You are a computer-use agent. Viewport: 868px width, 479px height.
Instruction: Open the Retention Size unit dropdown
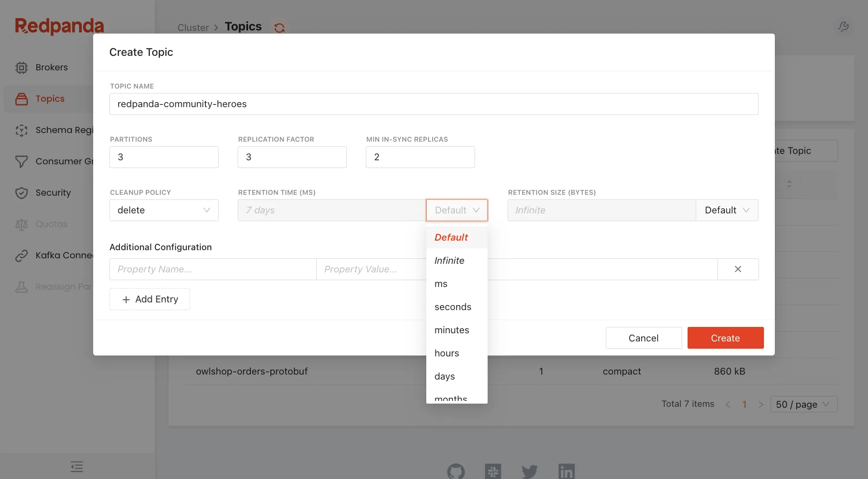pos(727,210)
